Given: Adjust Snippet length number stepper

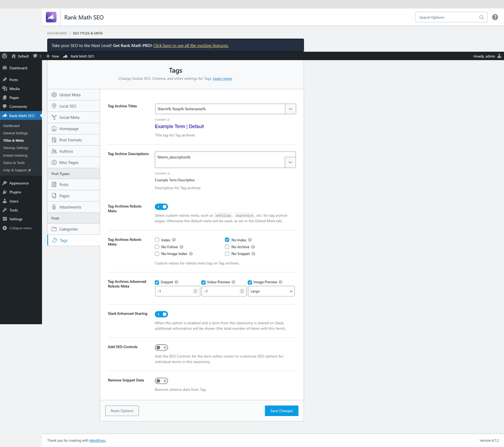Looking at the screenshot, I should [195, 291].
